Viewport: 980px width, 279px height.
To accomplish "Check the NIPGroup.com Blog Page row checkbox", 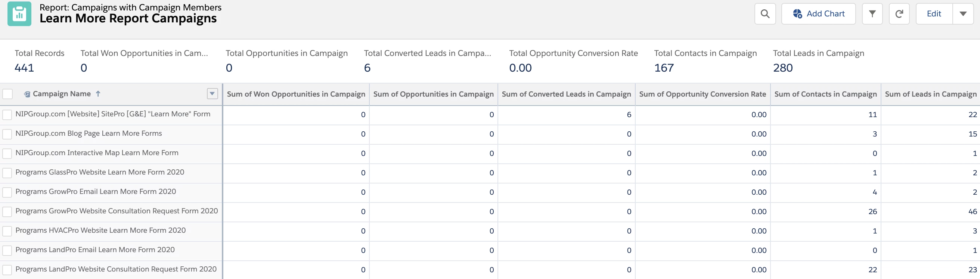I will pos(7,134).
